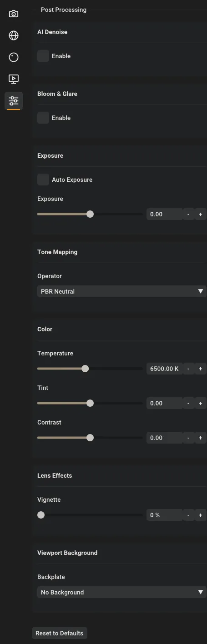207x644 pixels.
Task: Open the Backplate dropdown
Action: pos(121,592)
